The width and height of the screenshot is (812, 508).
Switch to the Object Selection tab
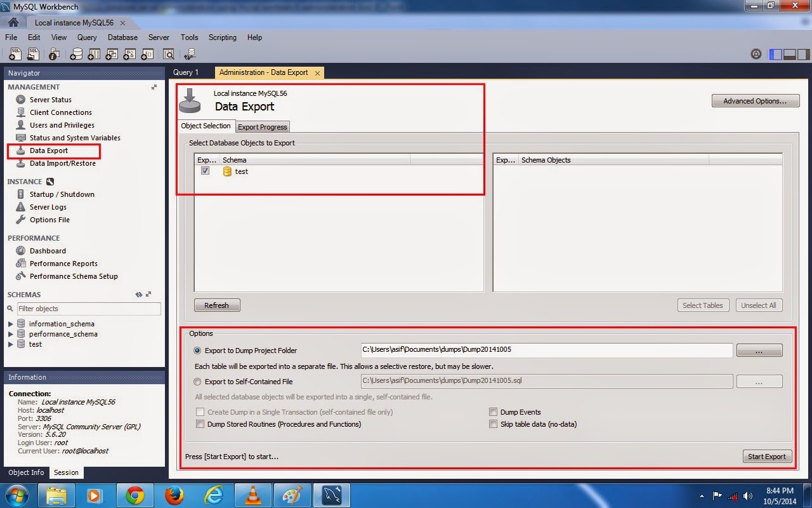206,126
